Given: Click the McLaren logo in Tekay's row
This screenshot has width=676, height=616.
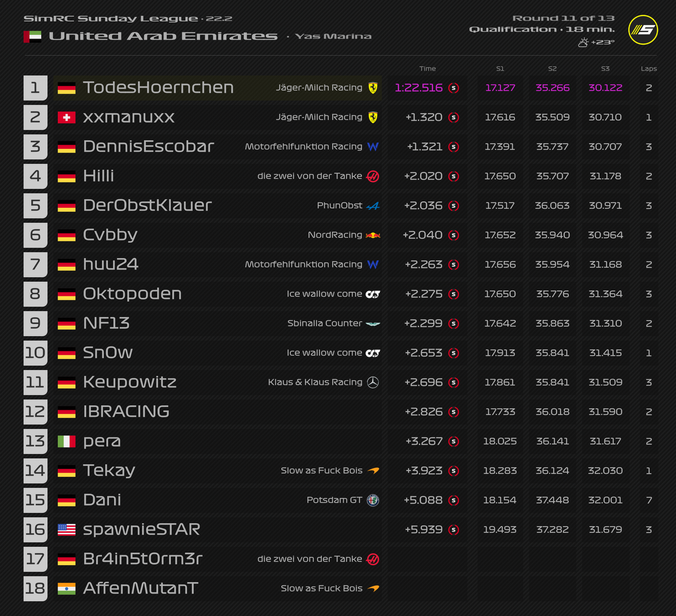Looking at the screenshot, I should pos(373,471).
